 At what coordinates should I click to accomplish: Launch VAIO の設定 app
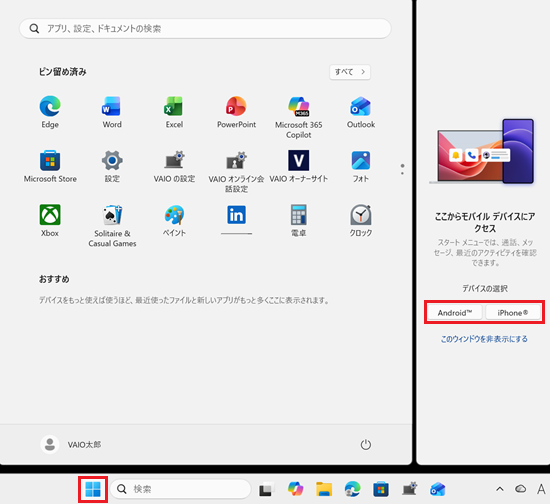(174, 167)
